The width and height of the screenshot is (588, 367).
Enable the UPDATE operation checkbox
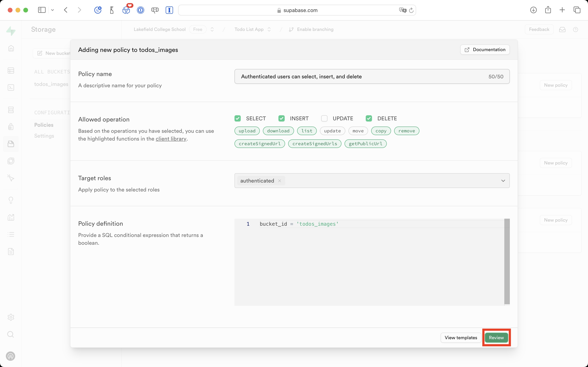[x=324, y=118]
